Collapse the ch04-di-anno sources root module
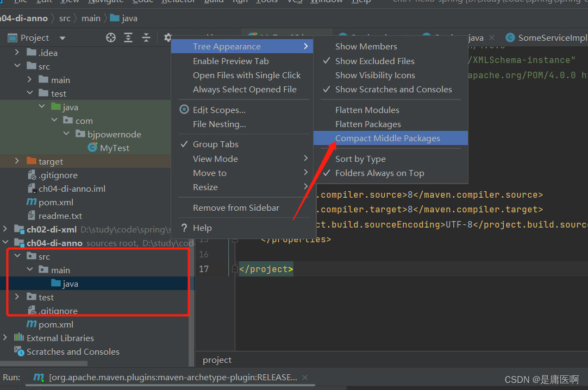The image size is (588, 390). point(5,242)
